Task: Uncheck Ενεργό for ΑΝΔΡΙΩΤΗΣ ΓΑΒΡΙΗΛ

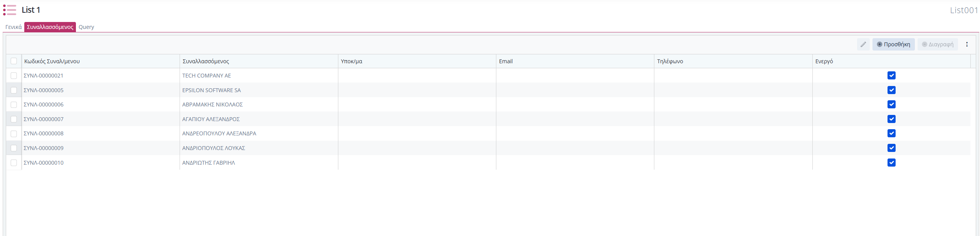Action: pos(891,163)
